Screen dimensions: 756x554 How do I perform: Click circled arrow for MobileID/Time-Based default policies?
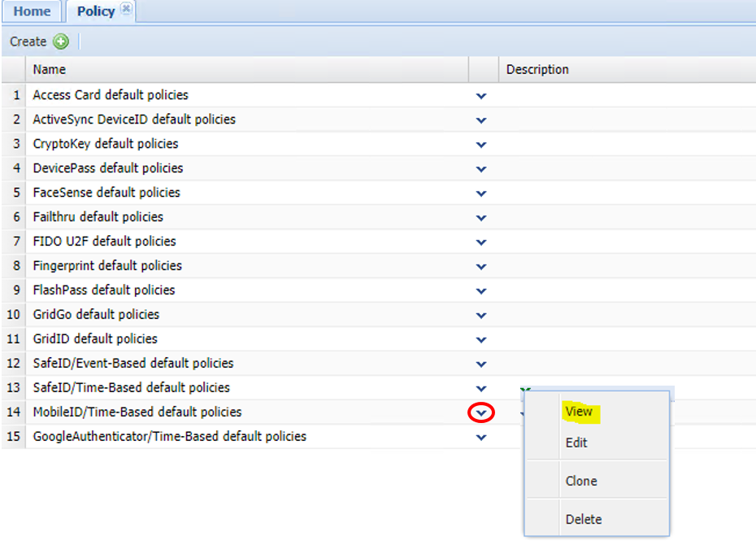click(x=481, y=412)
